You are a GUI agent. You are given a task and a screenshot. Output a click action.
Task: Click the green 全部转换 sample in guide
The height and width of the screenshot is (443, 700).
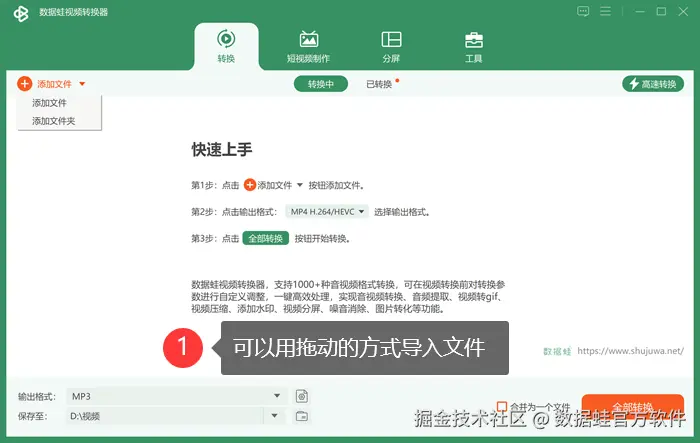point(266,238)
